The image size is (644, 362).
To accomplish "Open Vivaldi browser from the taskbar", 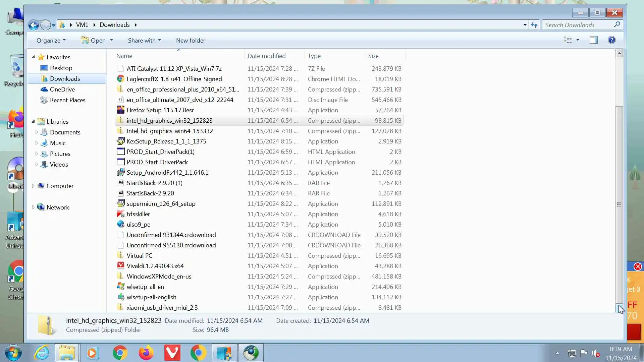I will (x=172, y=353).
